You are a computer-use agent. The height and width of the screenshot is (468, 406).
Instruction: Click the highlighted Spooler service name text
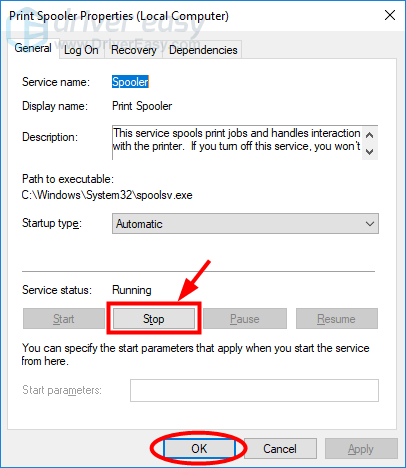coord(130,82)
